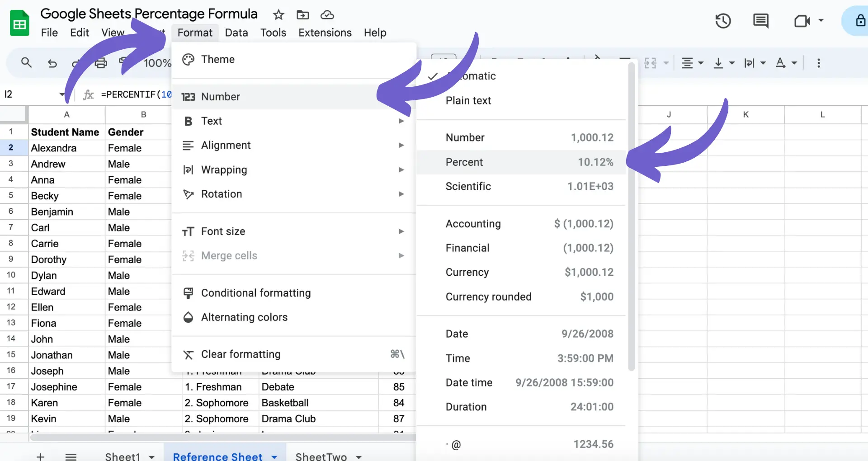
Task: Expand the Alignment submenu
Action: point(294,145)
